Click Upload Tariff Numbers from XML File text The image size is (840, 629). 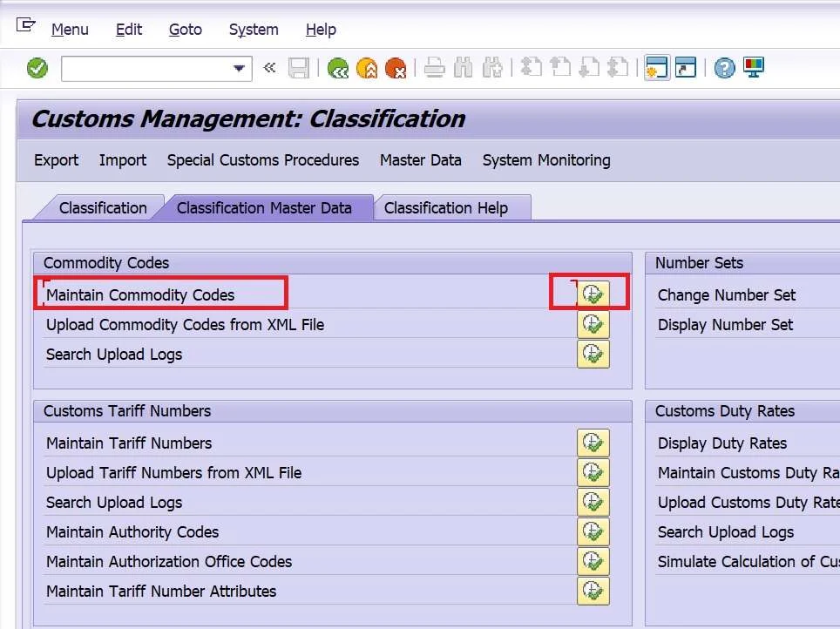tap(173, 472)
